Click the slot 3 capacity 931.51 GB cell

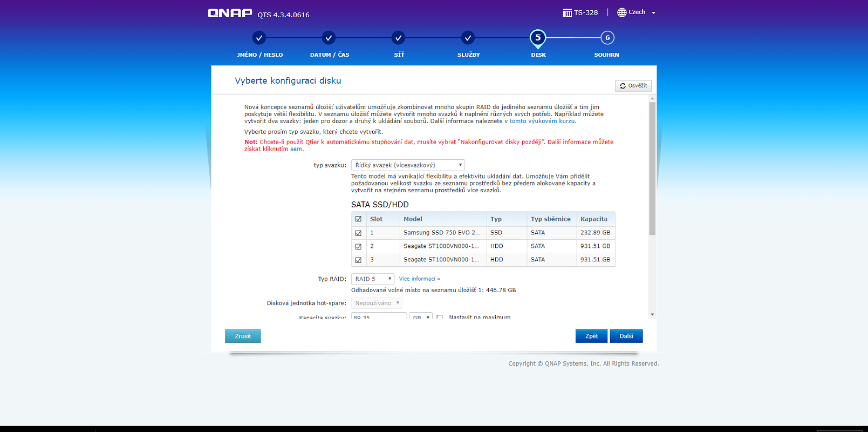coord(595,260)
